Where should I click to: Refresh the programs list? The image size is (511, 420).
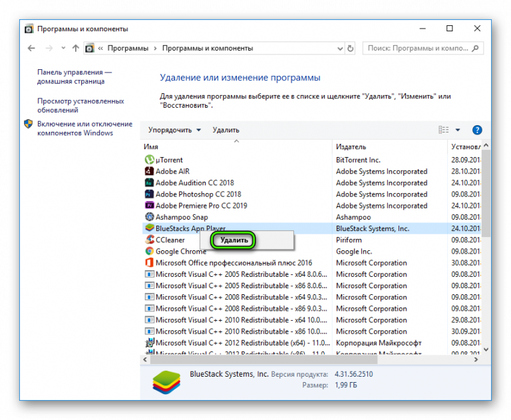click(x=351, y=49)
